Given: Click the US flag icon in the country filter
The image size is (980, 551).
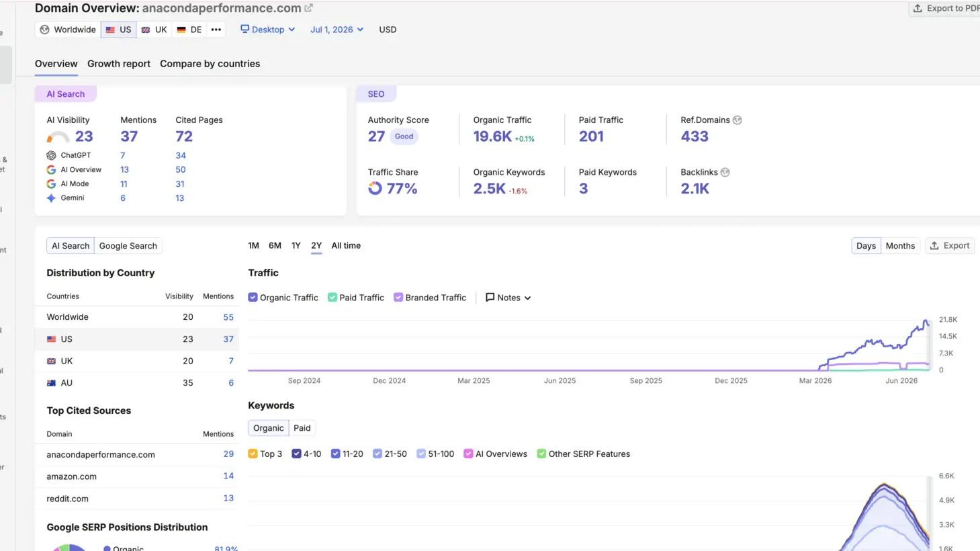Looking at the screenshot, I should (x=110, y=30).
